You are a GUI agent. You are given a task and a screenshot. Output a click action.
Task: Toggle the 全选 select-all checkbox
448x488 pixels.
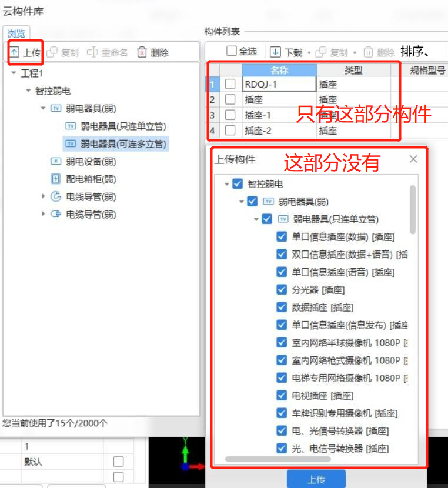pyautogui.click(x=232, y=51)
